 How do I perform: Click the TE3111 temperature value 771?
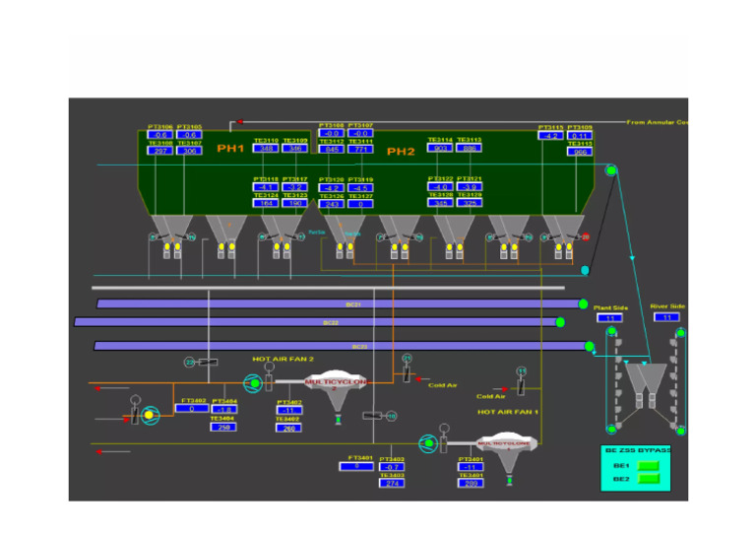pos(360,149)
